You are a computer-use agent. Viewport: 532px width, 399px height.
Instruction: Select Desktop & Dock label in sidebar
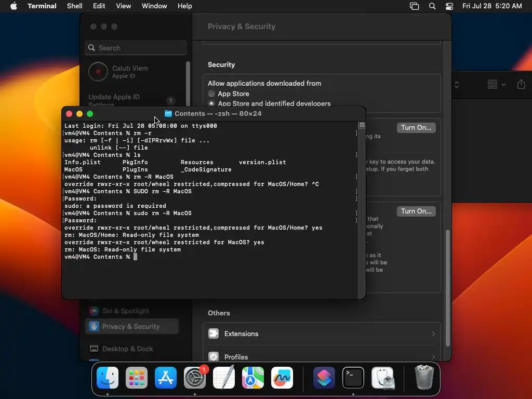point(128,349)
